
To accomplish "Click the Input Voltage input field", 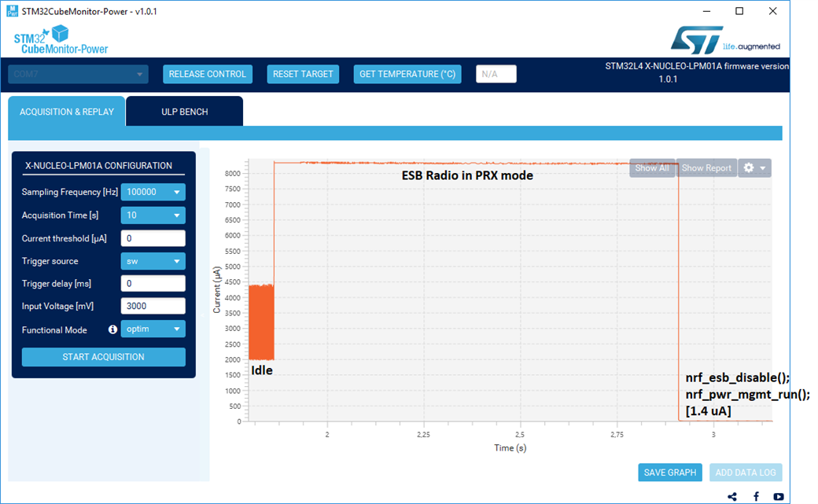I will pyautogui.click(x=153, y=306).
